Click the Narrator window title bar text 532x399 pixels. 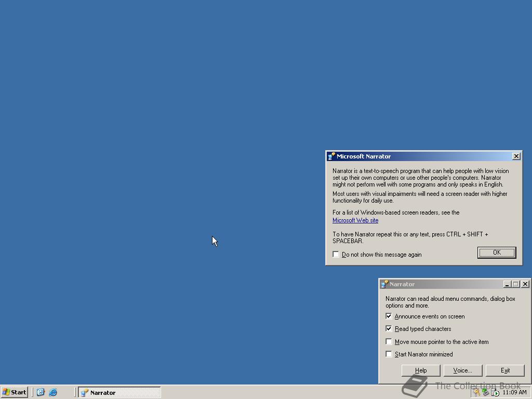402,284
